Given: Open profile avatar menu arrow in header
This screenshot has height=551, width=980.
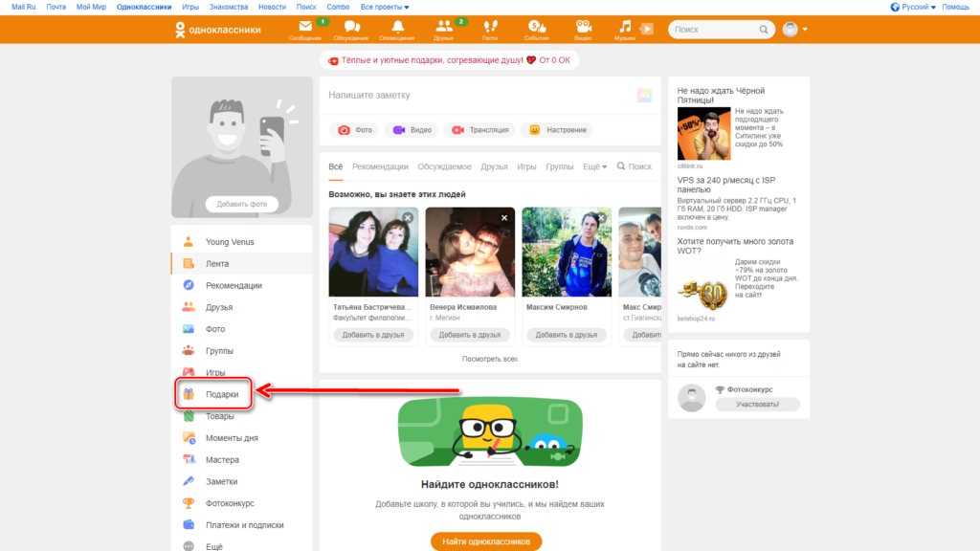Looking at the screenshot, I should tap(806, 30).
